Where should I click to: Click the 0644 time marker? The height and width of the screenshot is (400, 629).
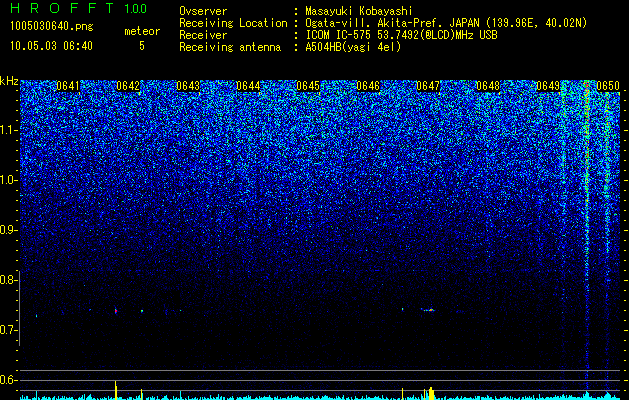point(248,86)
